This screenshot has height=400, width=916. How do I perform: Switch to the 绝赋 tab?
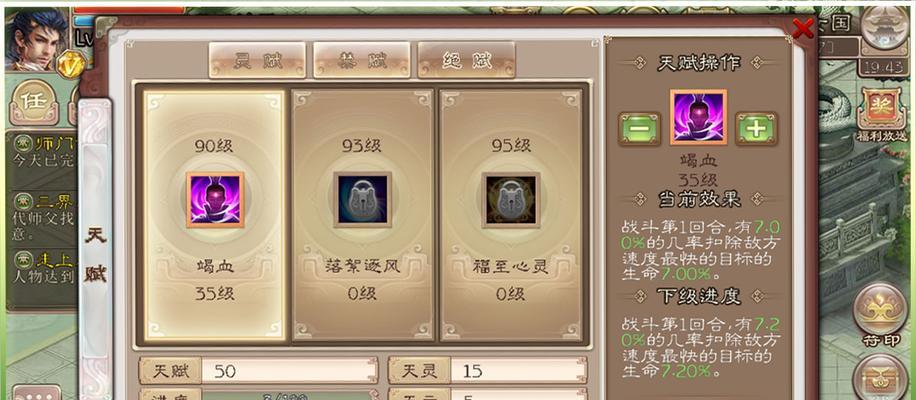466,60
